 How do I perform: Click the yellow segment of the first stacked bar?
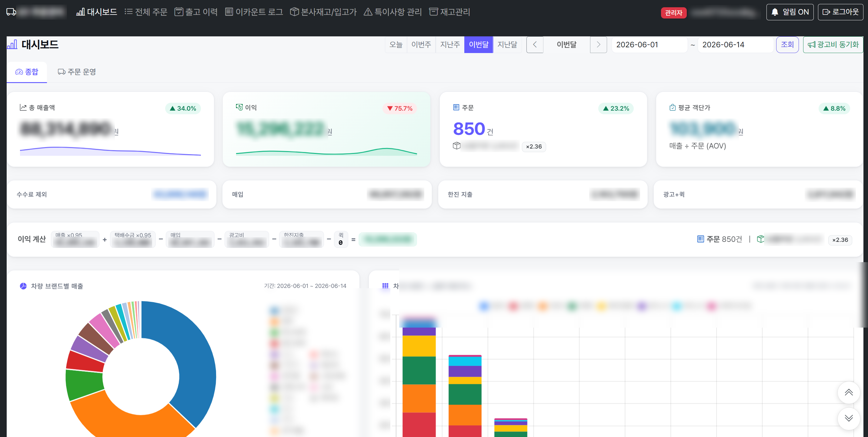pos(419,346)
